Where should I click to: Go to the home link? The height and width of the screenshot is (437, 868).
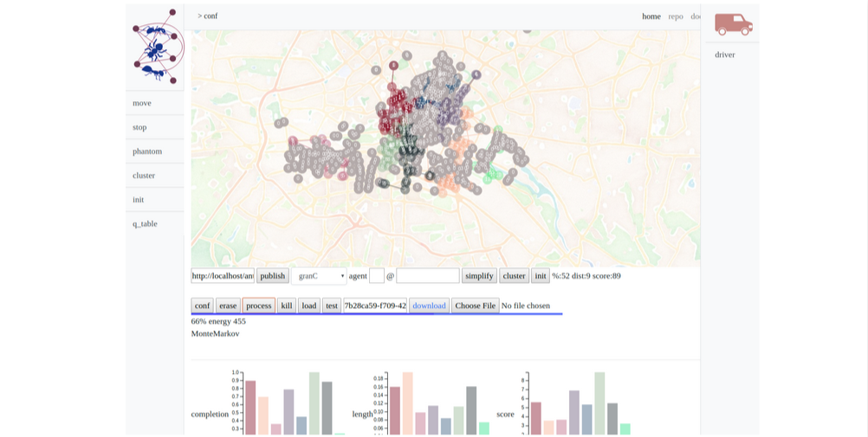pos(651,16)
